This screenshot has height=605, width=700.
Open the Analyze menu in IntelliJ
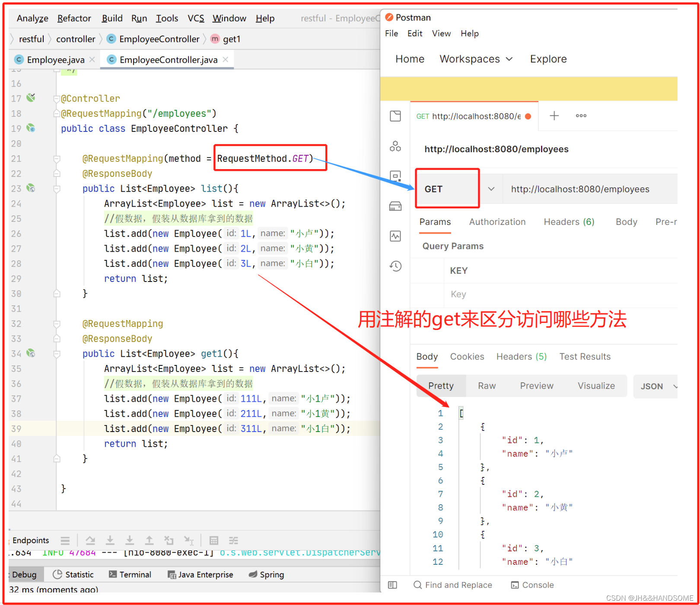click(x=32, y=18)
